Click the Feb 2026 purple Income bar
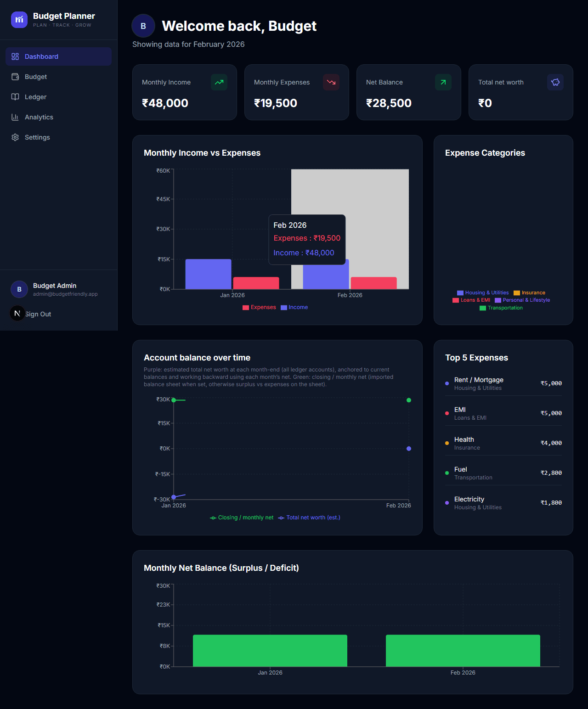Screen dimensions: 588x709 (x=326, y=277)
